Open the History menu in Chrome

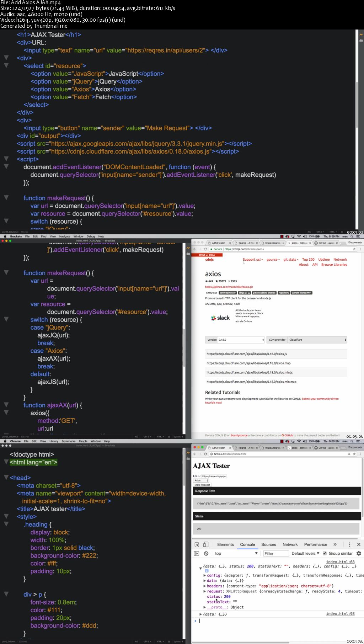54,441
